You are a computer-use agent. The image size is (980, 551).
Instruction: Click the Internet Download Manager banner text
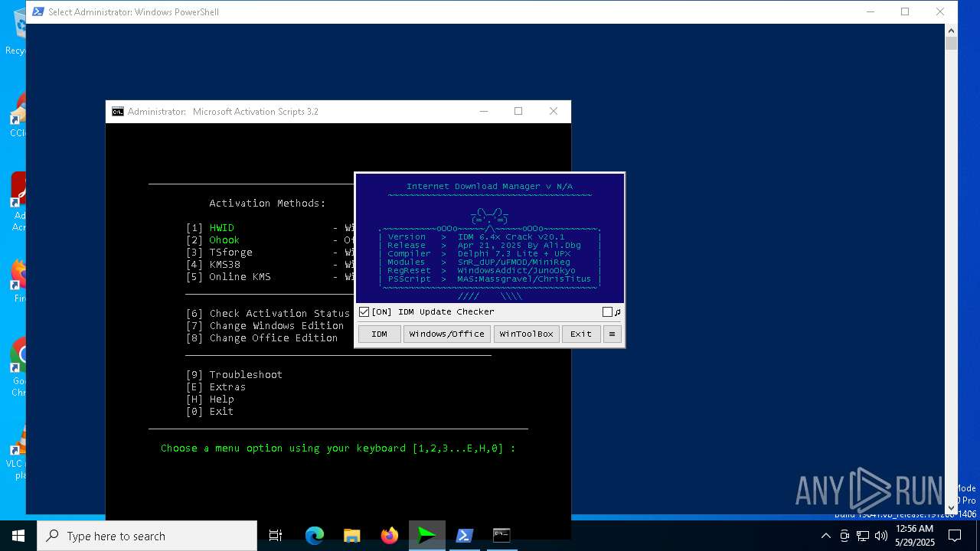pyautogui.click(x=489, y=187)
